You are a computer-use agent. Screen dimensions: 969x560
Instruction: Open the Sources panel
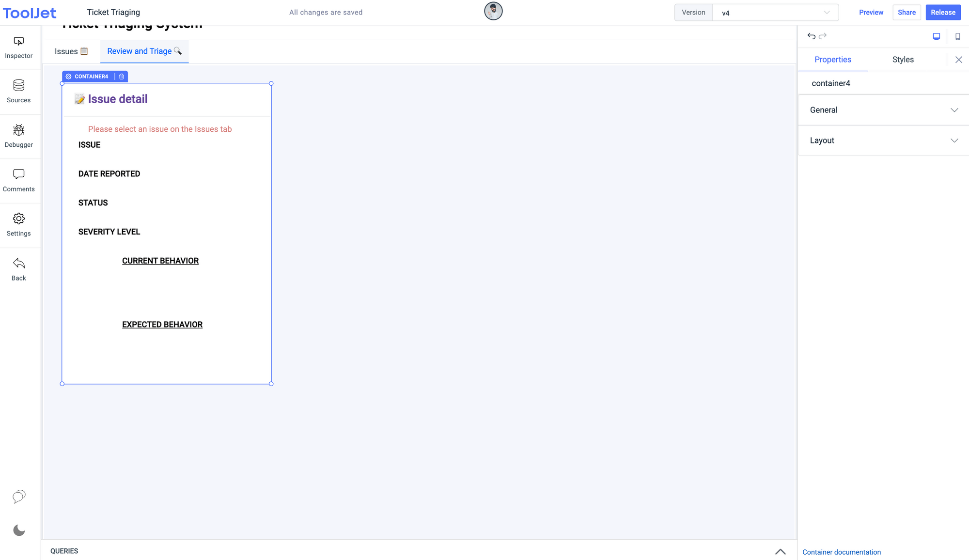coord(19,92)
